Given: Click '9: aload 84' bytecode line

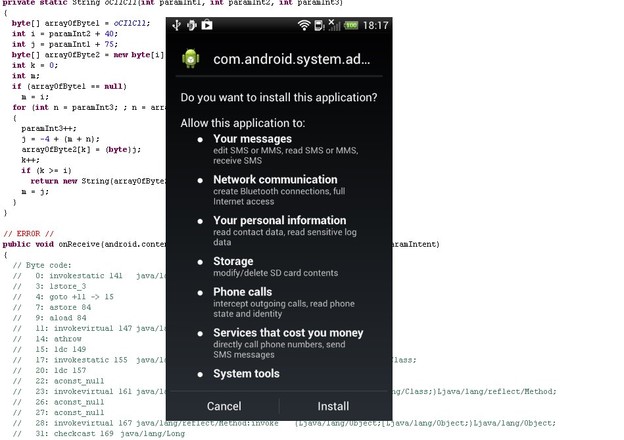Looking at the screenshot, I should click(x=50, y=318).
